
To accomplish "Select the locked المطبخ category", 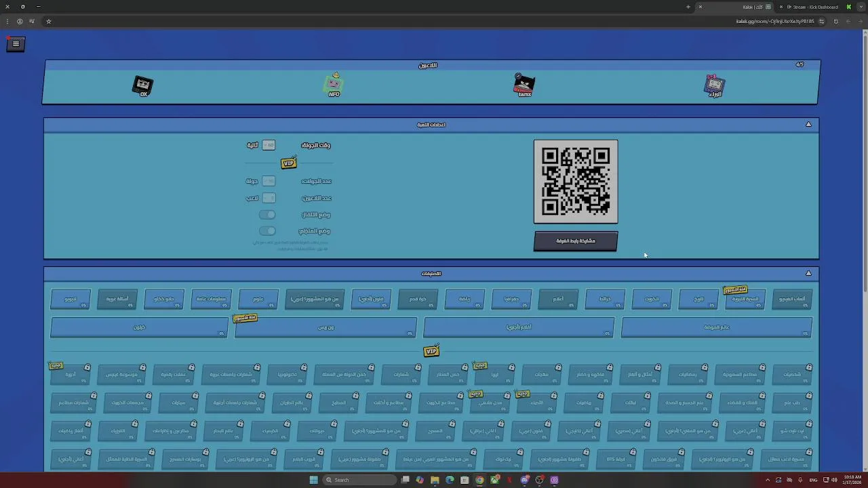I will point(338,403).
